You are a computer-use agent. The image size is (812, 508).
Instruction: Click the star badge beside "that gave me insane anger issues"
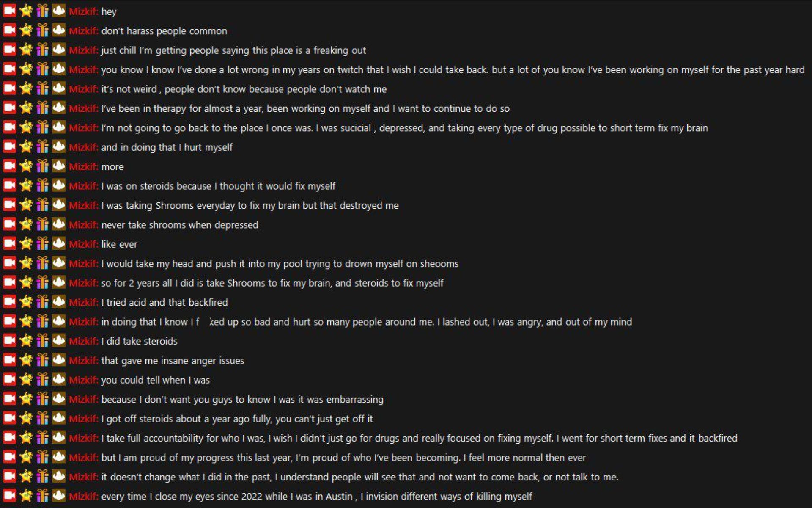click(26, 361)
